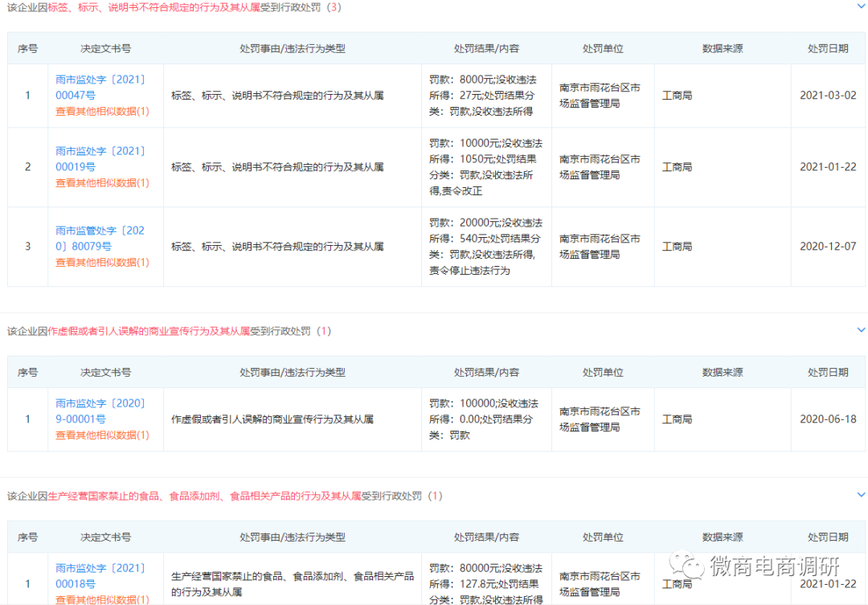Image resolution: width=868 pixels, height=605 pixels.
Task: Click the 处罚结果/内容 column header
Action: pyautogui.click(x=485, y=48)
